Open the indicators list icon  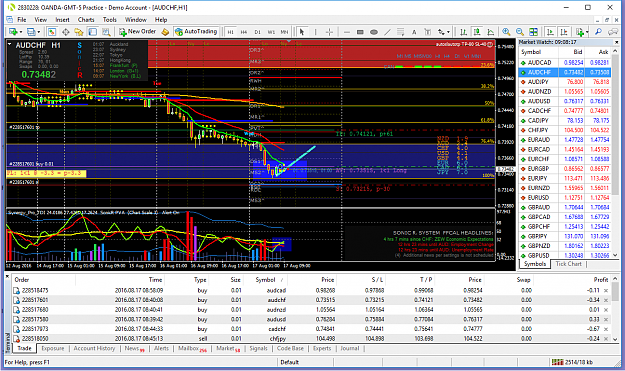579,32
